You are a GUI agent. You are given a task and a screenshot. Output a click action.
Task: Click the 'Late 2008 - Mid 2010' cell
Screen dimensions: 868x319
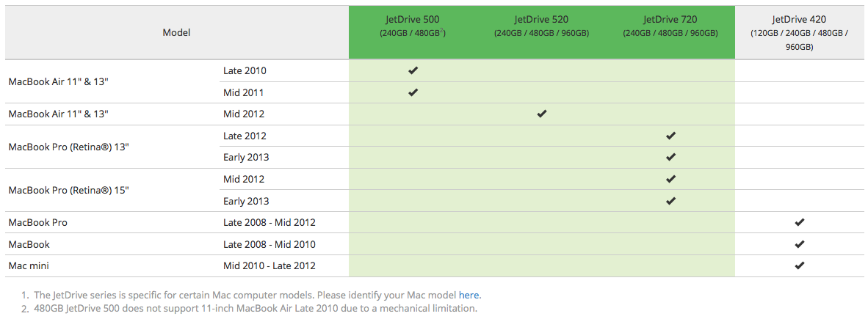pyautogui.click(x=270, y=244)
